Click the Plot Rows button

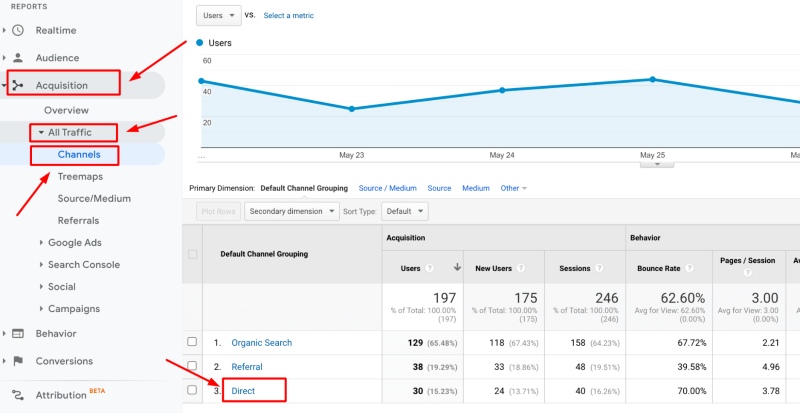coord(218,211)
